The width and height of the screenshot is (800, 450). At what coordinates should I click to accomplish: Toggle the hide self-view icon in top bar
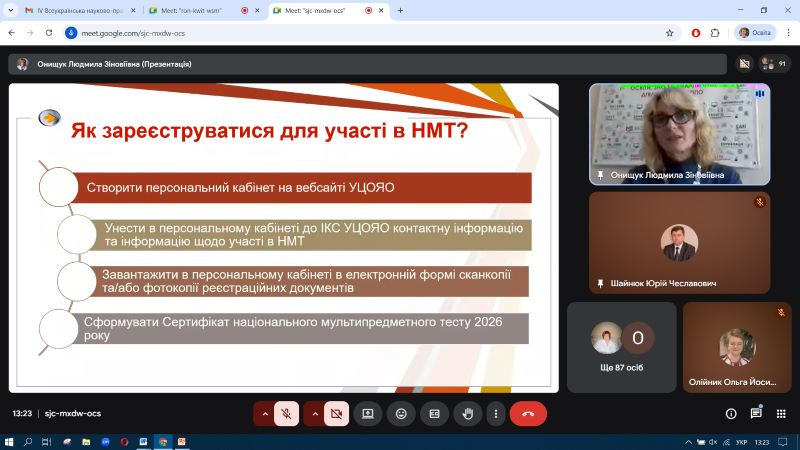[744, 64]
